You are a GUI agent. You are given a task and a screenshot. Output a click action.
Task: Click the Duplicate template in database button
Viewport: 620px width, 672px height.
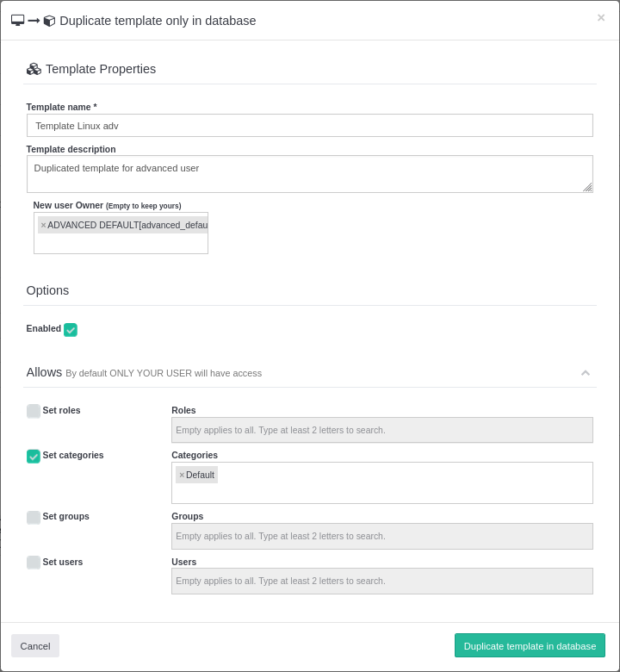pyautogui.click(x=530, y=646)
